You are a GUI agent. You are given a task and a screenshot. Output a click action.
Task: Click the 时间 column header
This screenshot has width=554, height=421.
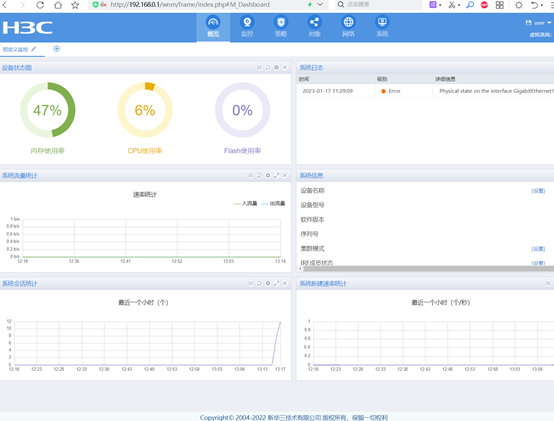(304, 79)
